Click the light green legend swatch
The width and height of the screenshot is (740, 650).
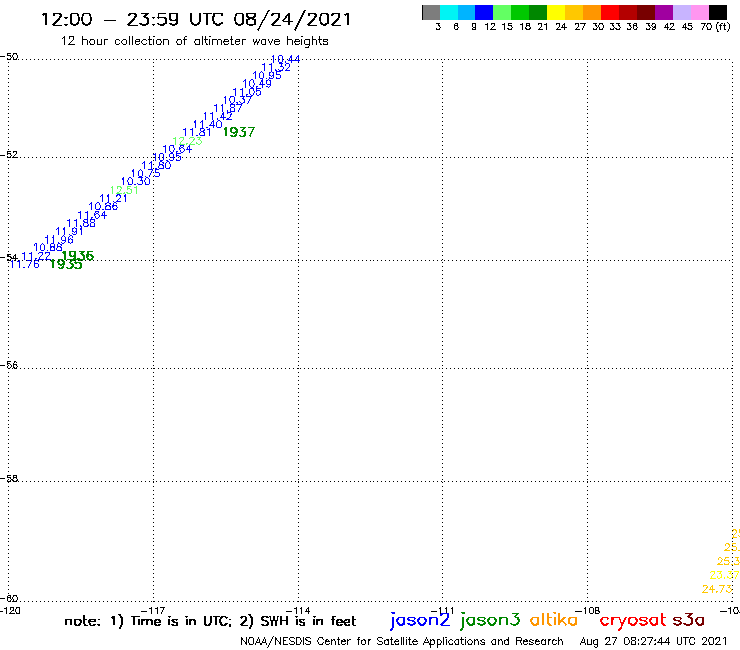[502, 12]
